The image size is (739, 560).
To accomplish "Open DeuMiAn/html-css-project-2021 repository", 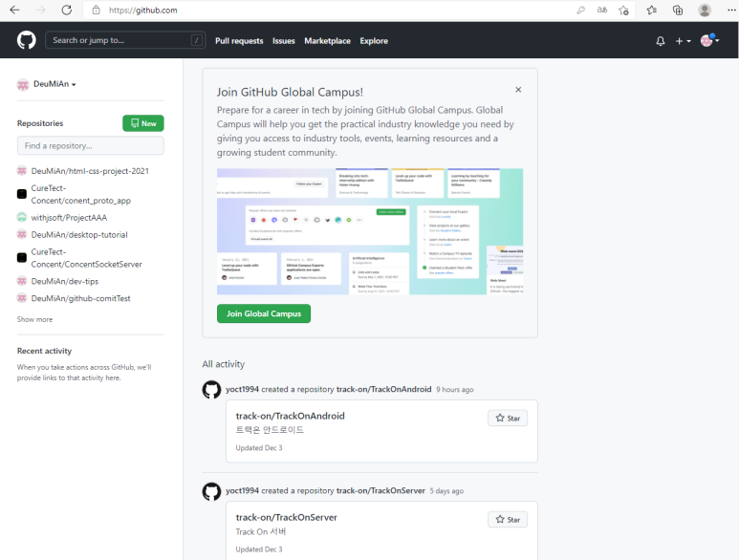I will 90,171.
